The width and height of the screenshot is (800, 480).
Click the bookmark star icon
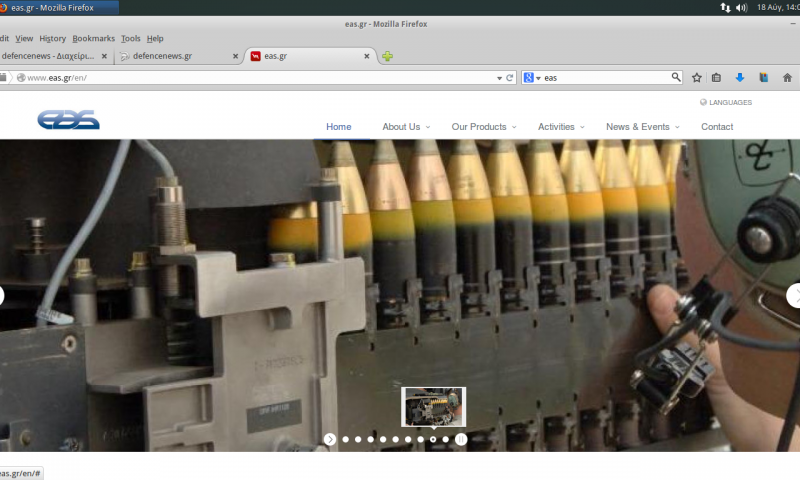point(697,77)
